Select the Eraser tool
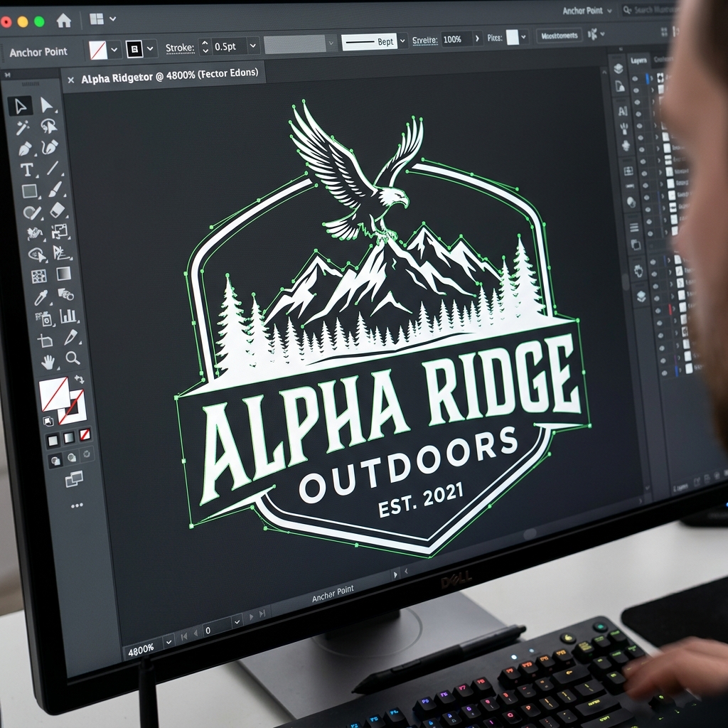 (57, 210)
